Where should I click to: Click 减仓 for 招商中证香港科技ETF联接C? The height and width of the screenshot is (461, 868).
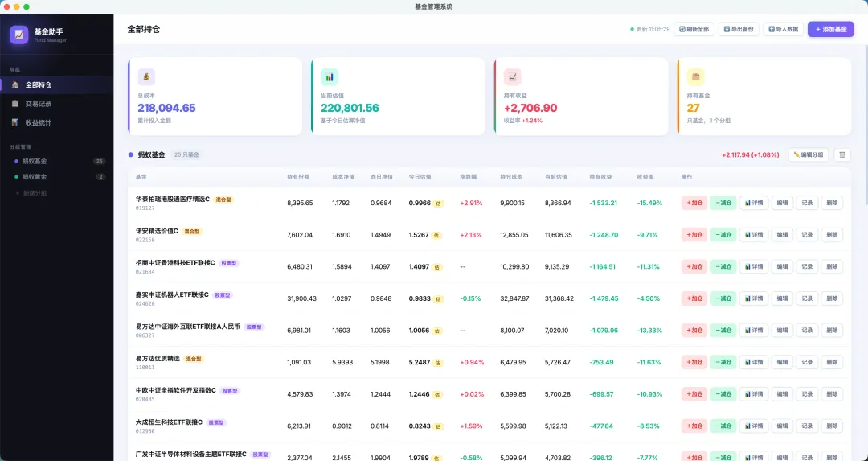(723, 266)
